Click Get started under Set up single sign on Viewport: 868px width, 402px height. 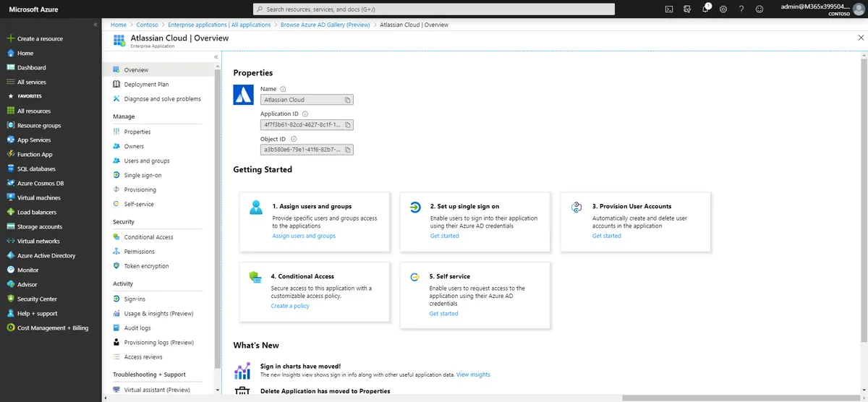pyautogui.click(x=444, y=236)
